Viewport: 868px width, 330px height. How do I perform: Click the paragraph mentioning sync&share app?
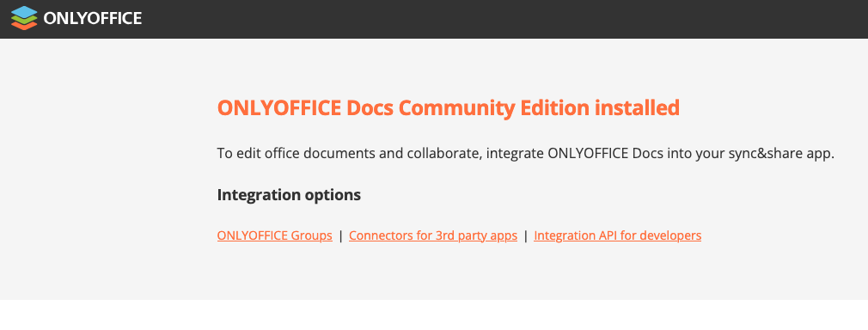(x=525, y=153)
